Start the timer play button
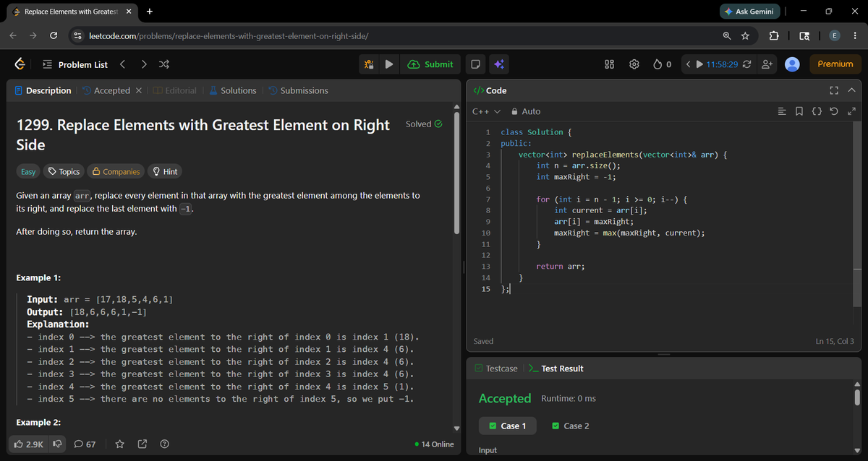 pyautogui.click(x=699, y=64)
